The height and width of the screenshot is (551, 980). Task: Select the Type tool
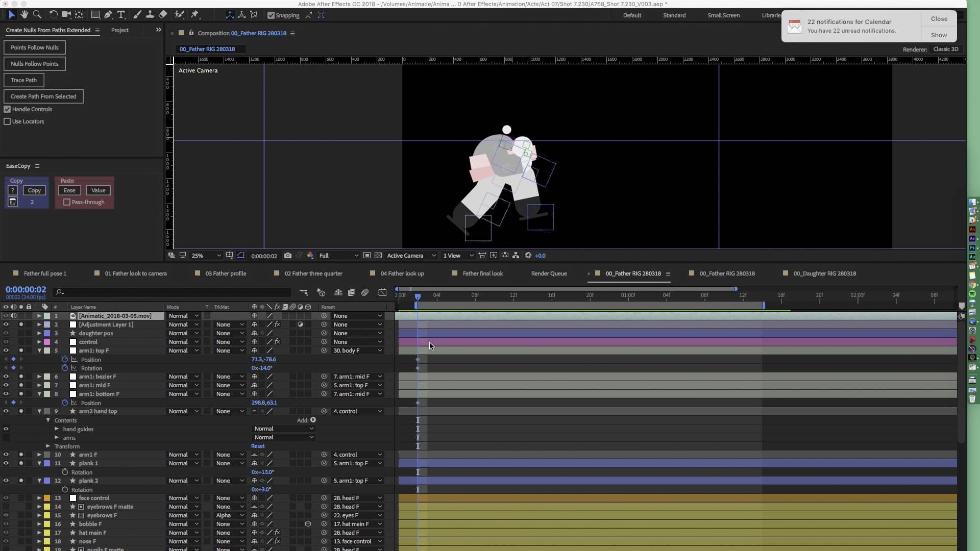[x=121, y=15]
